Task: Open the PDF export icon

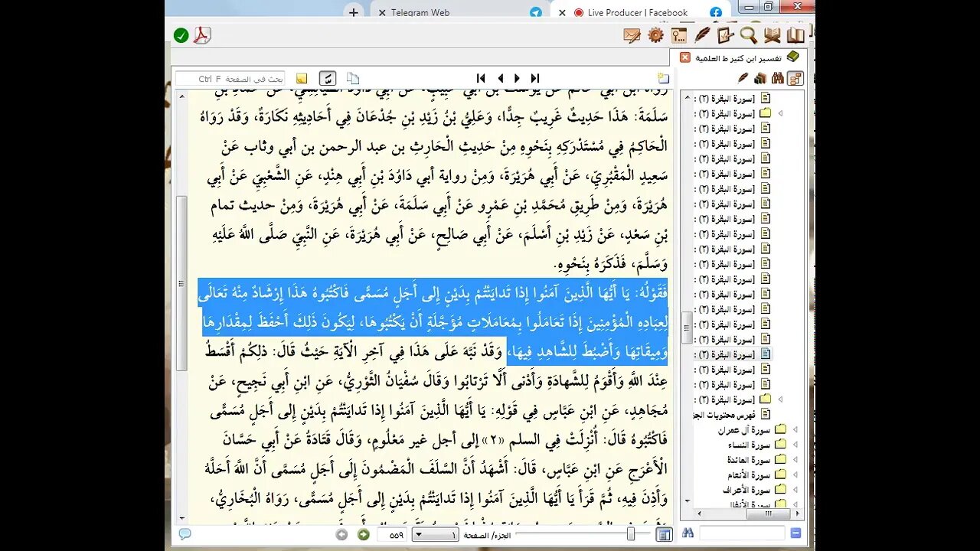Action: tap(202, 35)
